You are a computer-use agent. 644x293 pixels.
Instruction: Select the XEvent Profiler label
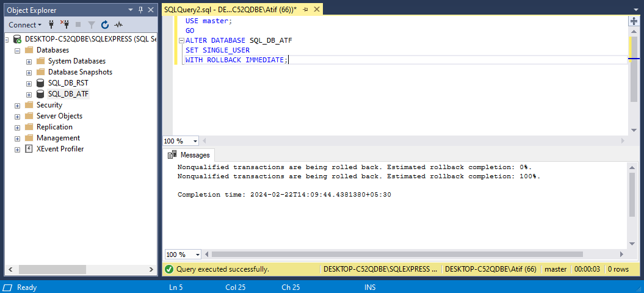(60, 149)
